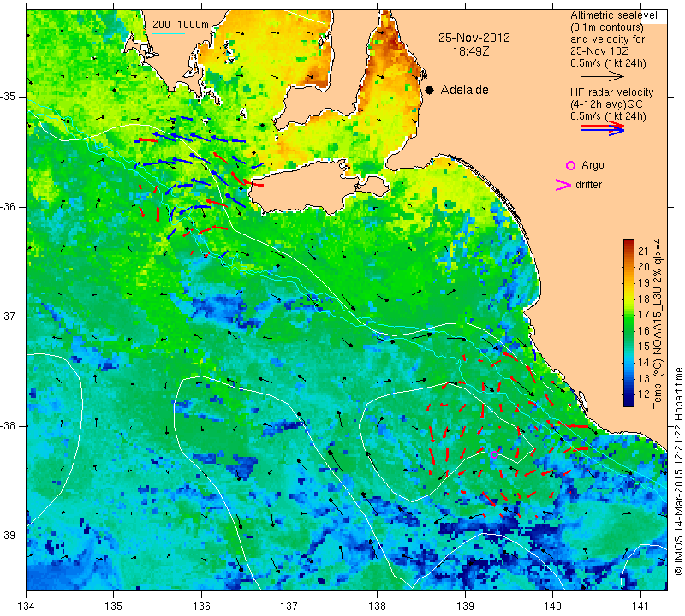Click the -38 latitude axis label
This screenshot has height=616, width=685.
coord(9,426)
